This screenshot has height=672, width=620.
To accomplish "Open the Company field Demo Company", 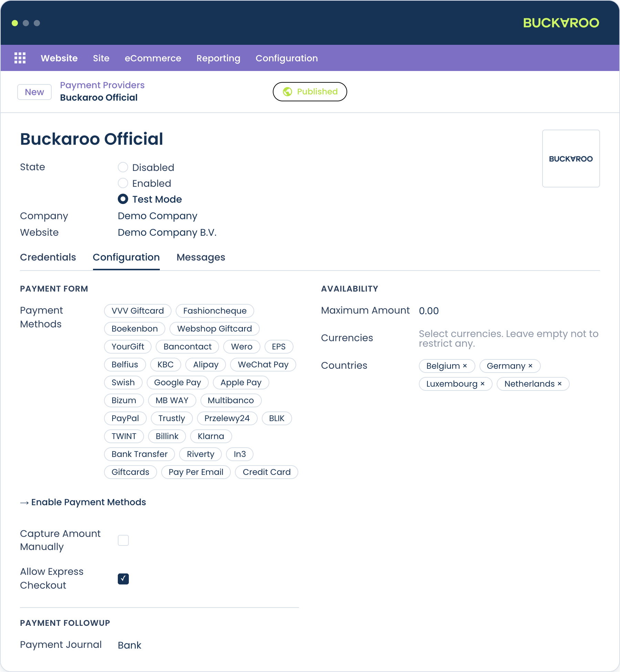I will point(158,216).
